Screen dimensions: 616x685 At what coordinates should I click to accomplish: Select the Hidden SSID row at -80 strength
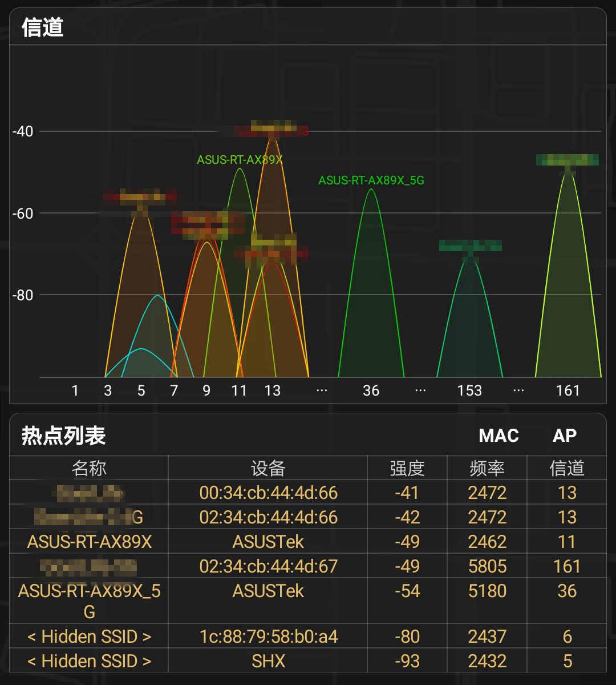[88, 636]
